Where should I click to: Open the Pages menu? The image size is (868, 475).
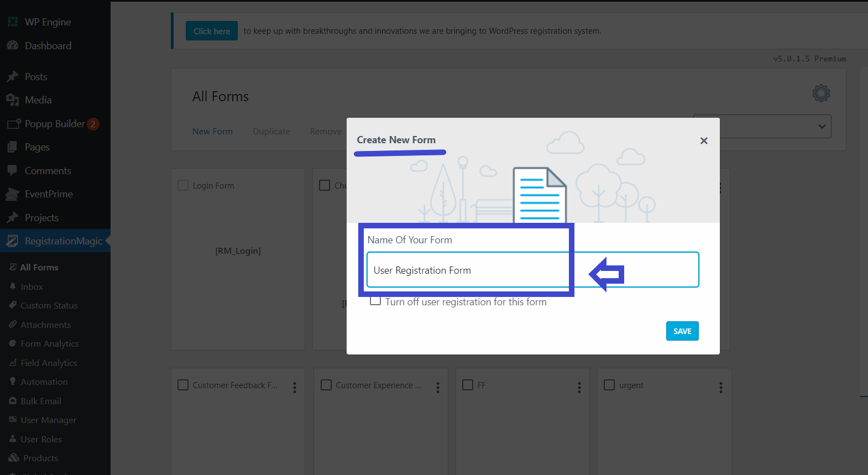(x=37, y=147)
